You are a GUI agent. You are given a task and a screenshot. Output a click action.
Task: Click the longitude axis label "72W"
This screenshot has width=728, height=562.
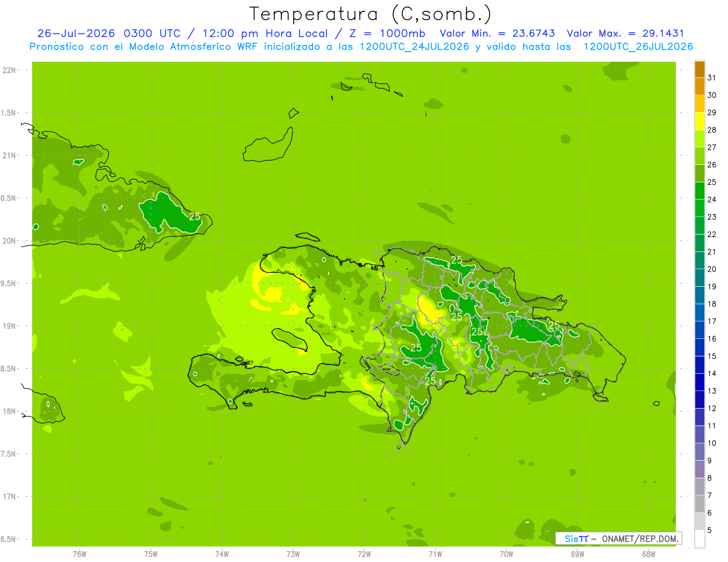364,554
